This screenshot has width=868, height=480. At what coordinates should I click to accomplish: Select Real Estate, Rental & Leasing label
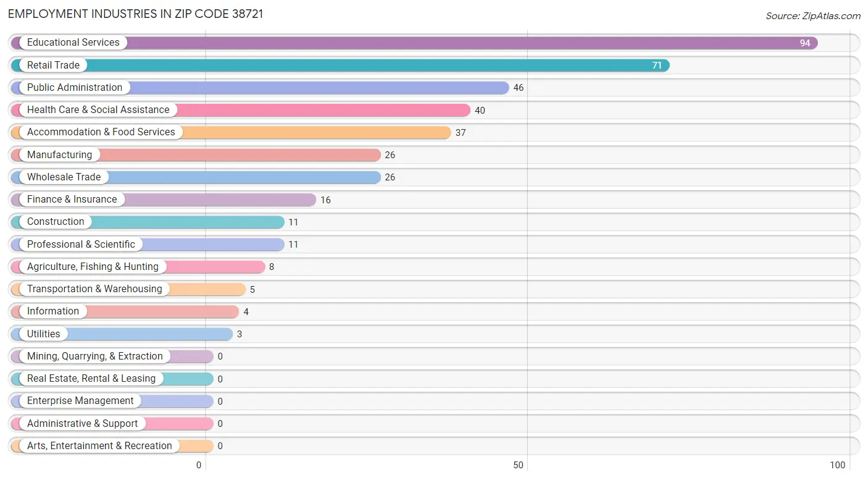[x=91, y=378]
